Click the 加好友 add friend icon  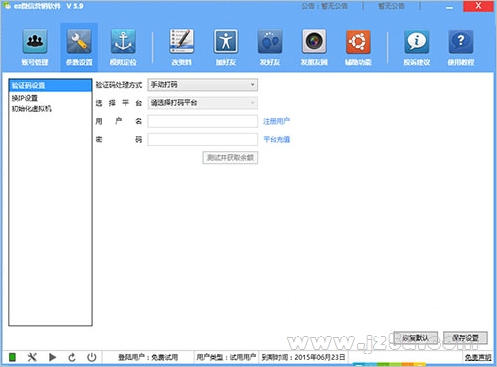[x=226, y=42]
